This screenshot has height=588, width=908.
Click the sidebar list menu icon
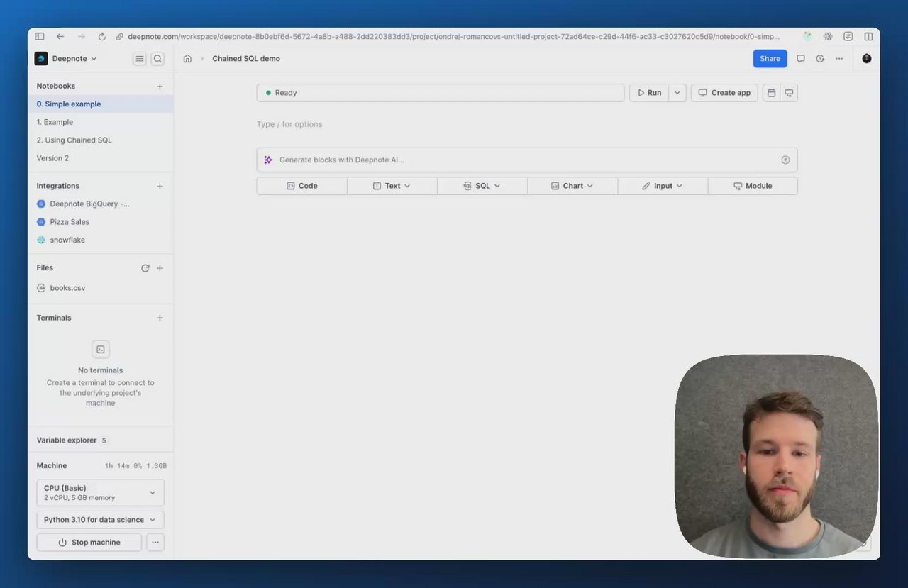point(140,59)
